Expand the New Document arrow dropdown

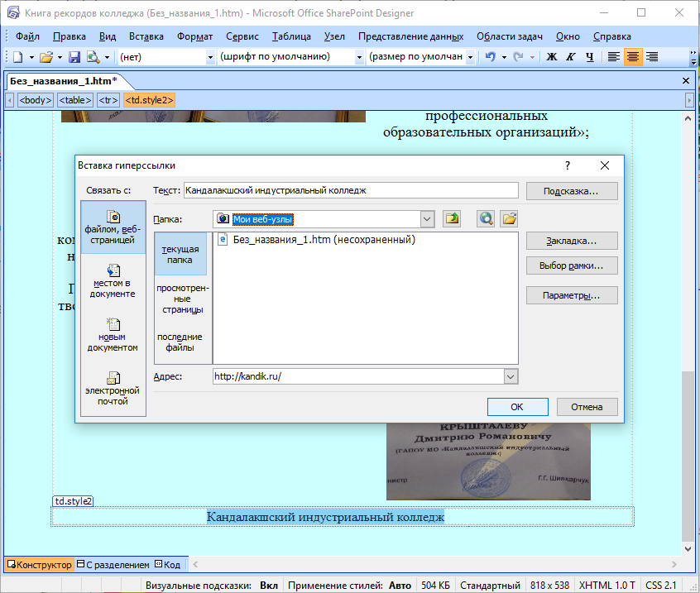tap(31, 57)
